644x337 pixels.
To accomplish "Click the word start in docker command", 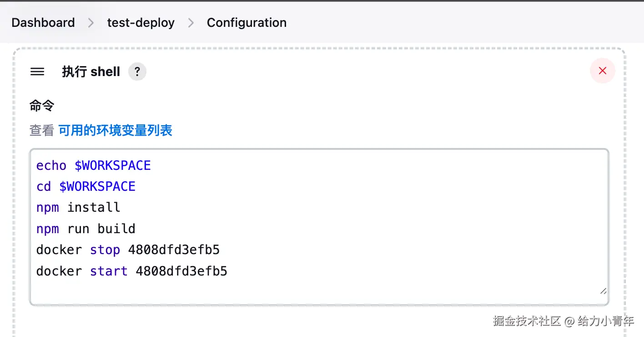I will click(109, 271).
